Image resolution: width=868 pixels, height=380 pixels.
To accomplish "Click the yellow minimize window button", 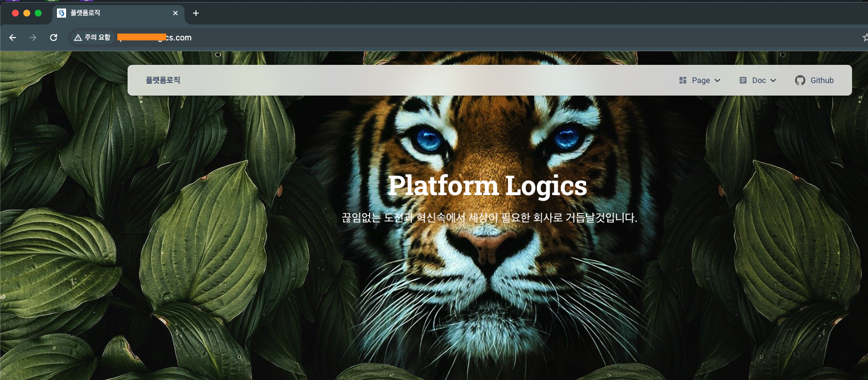I will click(x=27, y=13).
